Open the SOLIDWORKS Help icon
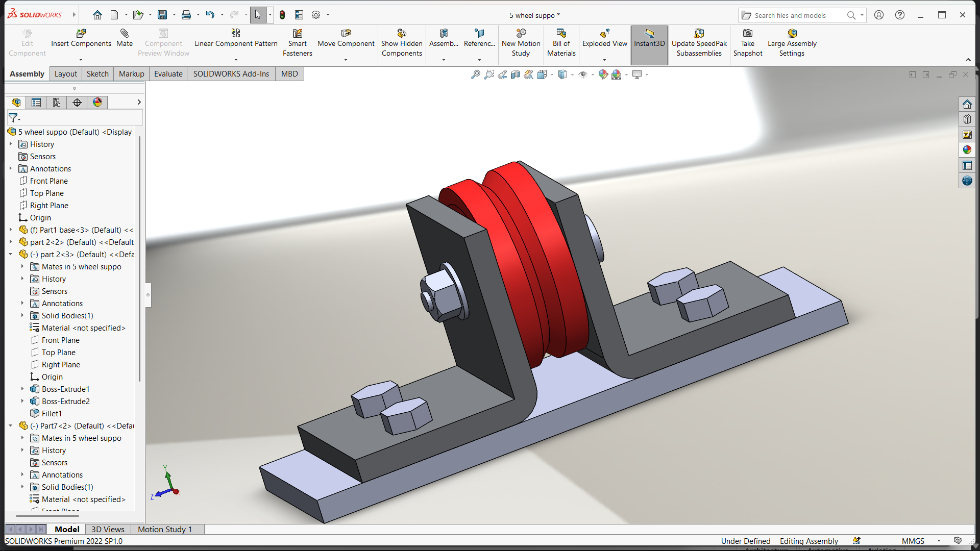Viewport: 980px width, 551px height. (x=900, y=15)
